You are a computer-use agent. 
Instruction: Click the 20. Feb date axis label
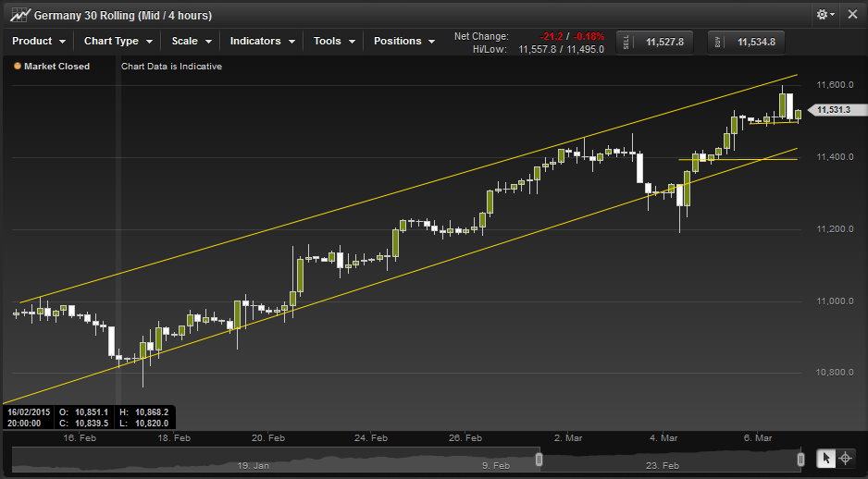[268, 438]
